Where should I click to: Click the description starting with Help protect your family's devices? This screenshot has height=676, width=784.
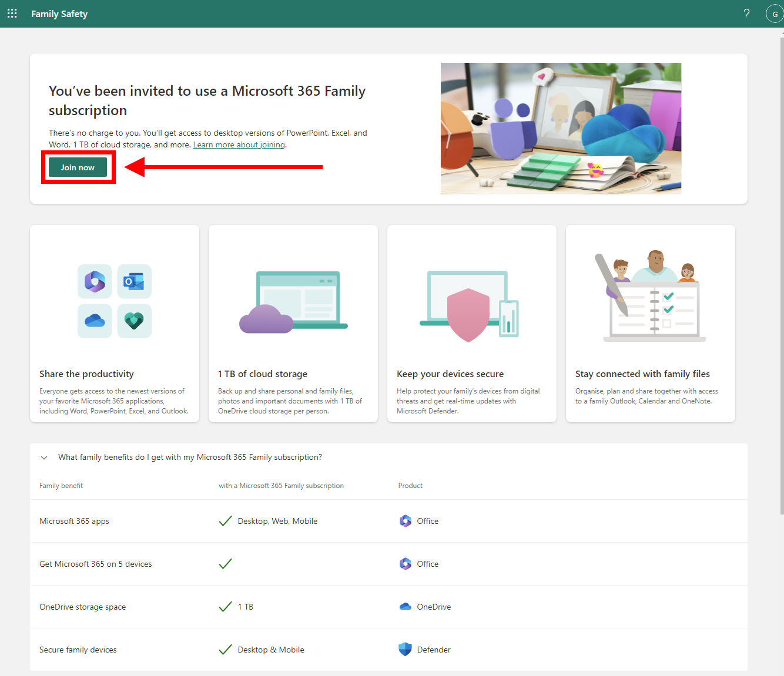coord(468,401)
